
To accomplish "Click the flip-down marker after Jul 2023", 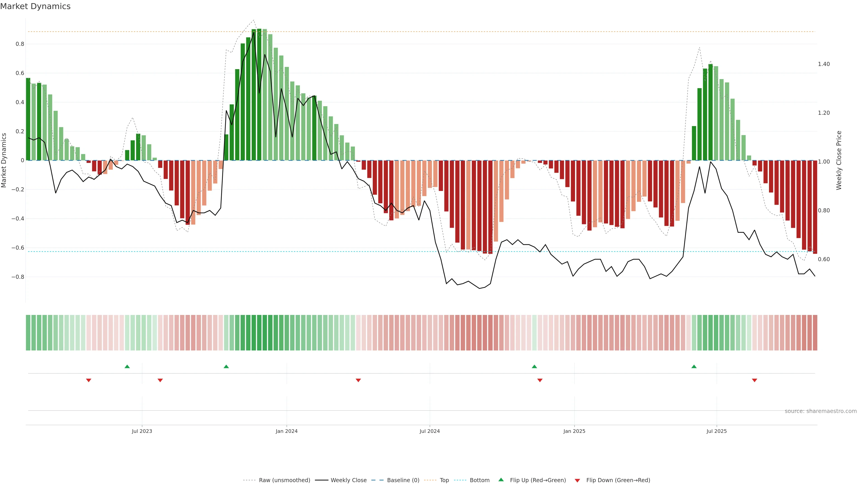I will coord(160,380).
